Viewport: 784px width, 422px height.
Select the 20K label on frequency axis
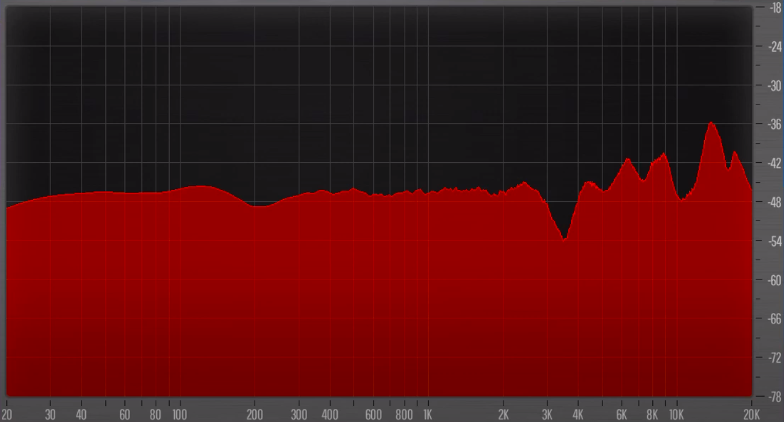coord(753,414)
